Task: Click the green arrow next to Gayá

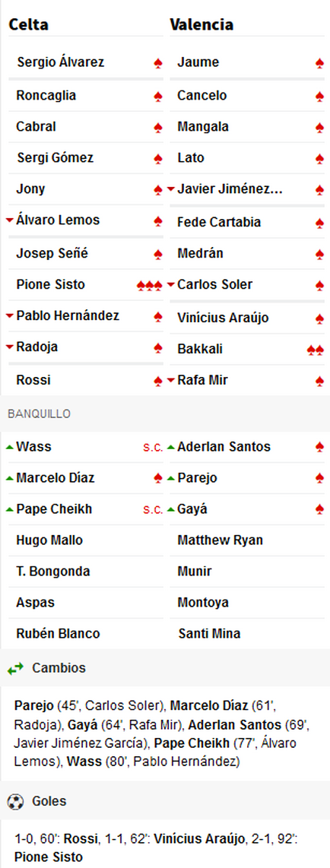Action: pyautogui.click(x=170, y=508)
